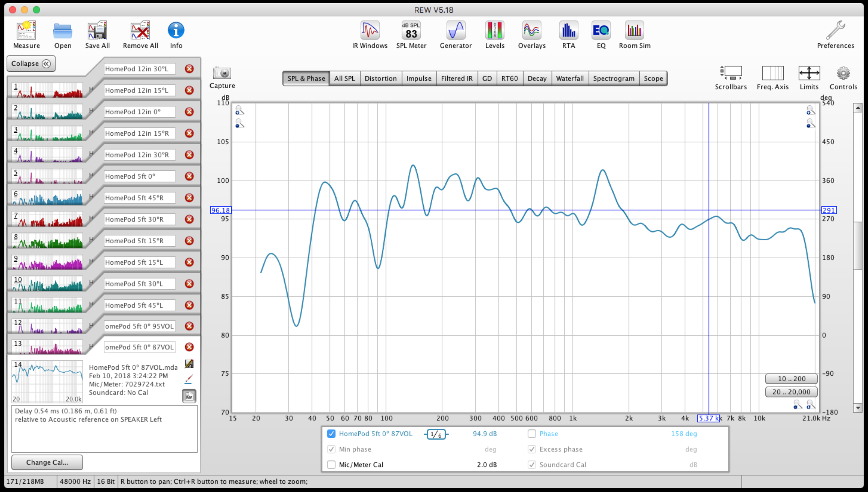Click the HomePod 12in 30°L name field
This screenshot has height=492, width=868.
[139, 69]
